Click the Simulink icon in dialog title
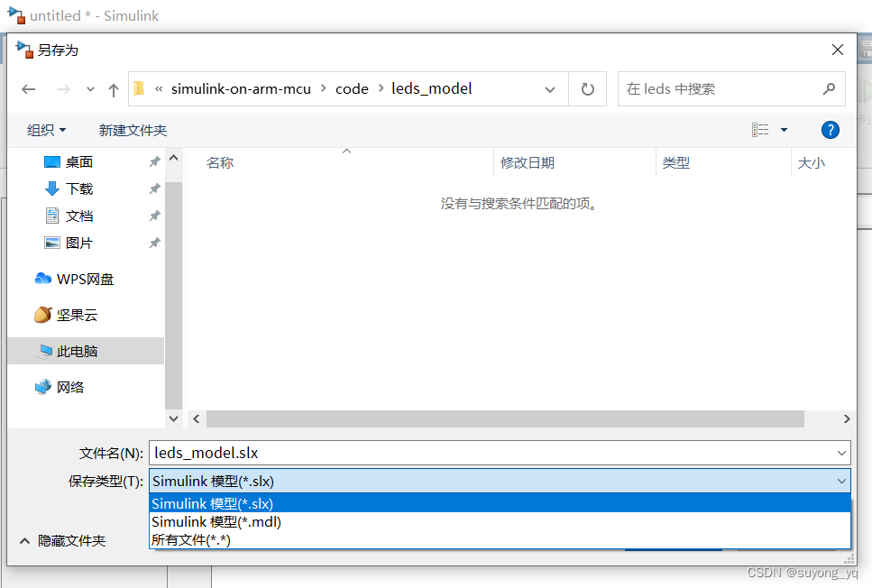 click(24, 50)
